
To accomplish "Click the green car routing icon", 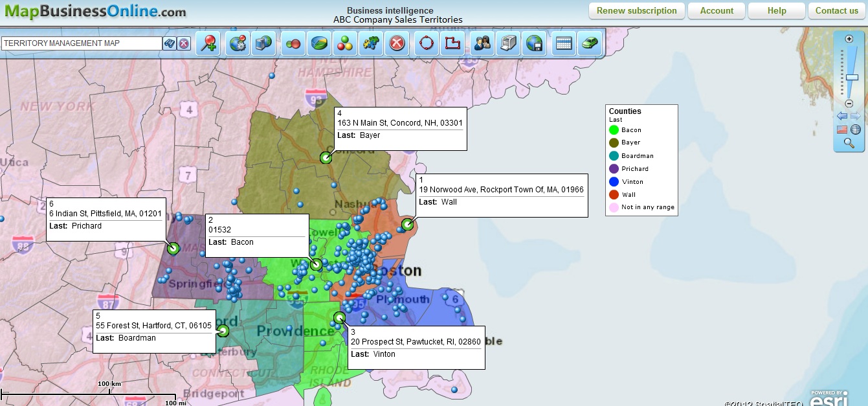I will click(590, 43).
